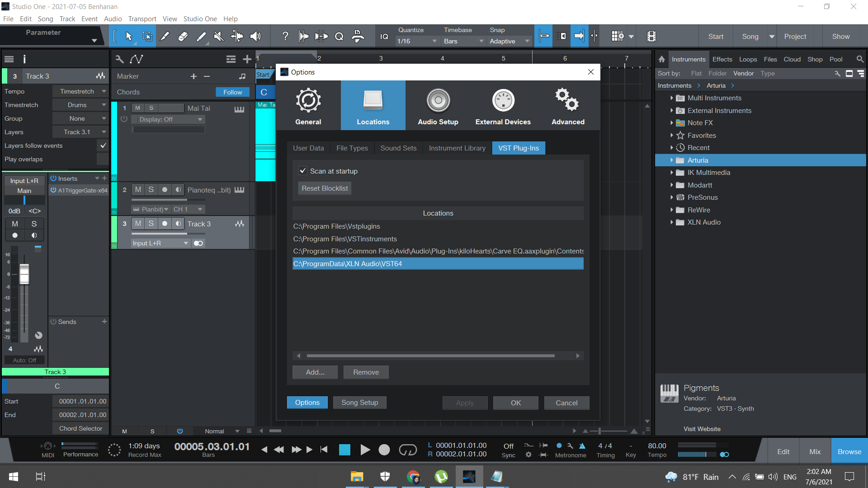
Task: Select the eraser tool icon
Action: (184, 37)
